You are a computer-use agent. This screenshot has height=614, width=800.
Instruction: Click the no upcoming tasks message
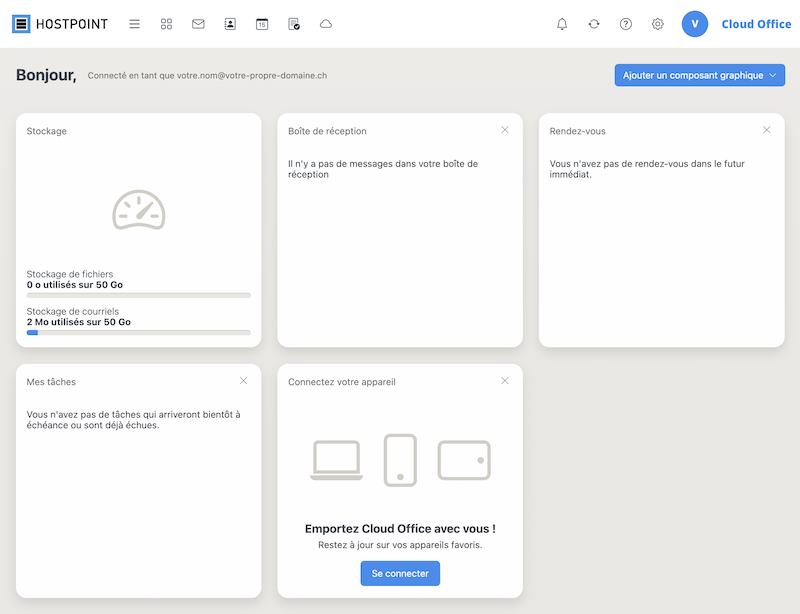(134, 420)
